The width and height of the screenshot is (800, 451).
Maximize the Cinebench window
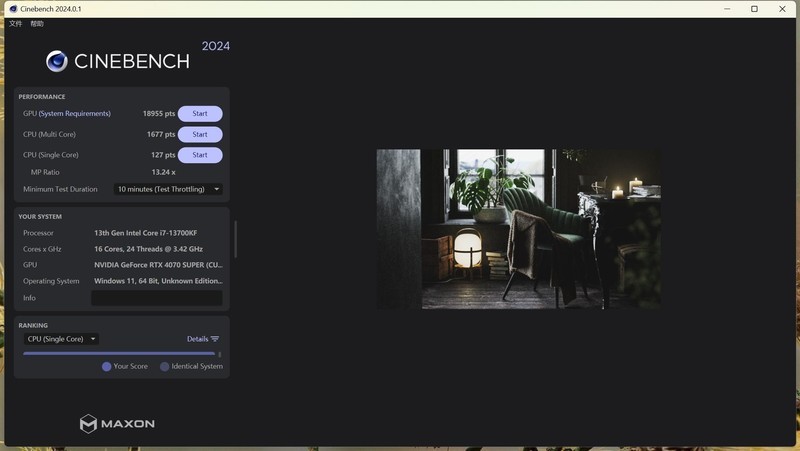point(754,9)
